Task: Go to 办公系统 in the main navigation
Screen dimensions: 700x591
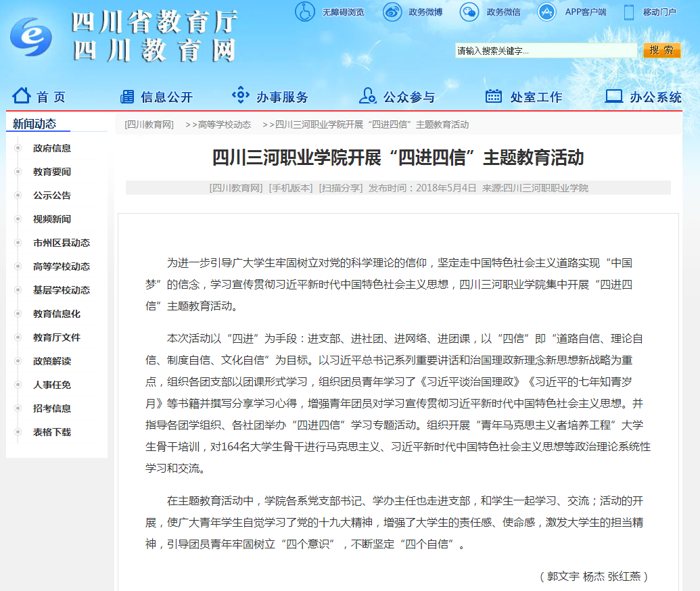Action: point(655,97)
